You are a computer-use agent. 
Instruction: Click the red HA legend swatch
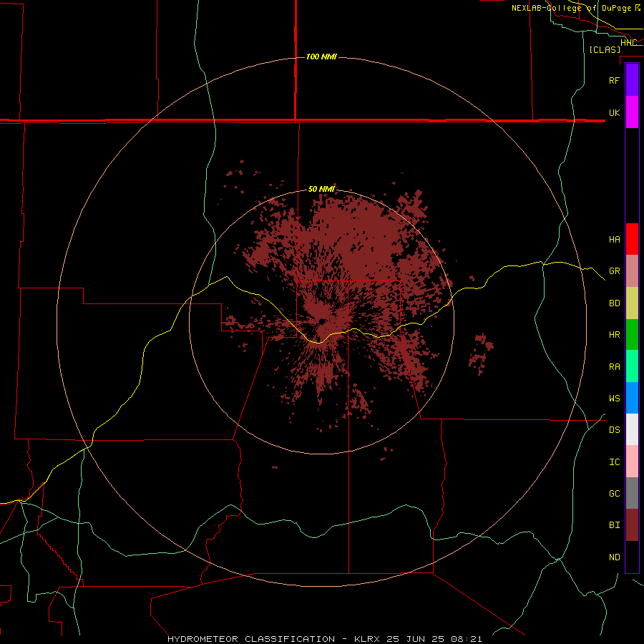632,239
